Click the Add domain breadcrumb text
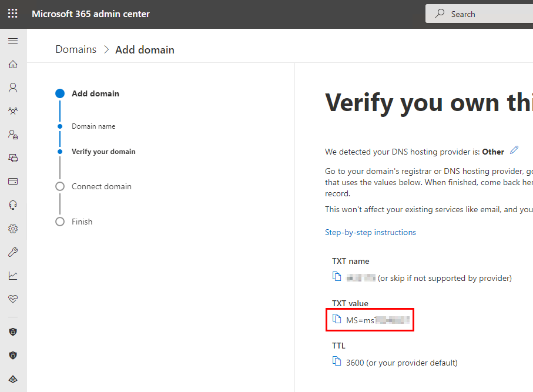Image resolution: width=533 pixels, height=392 pixels. [x=145, y=49]
